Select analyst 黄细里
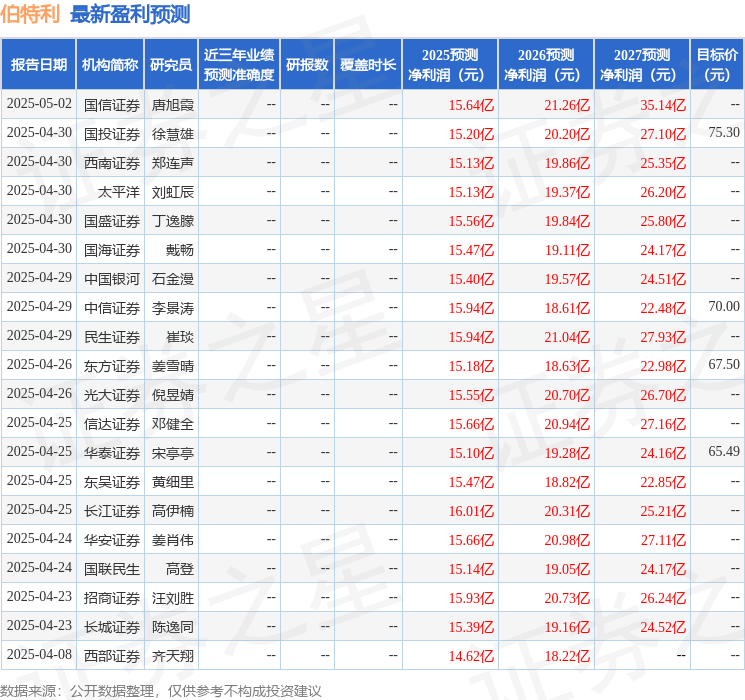Screen dimensions: 745x700 tap(173, 482)
